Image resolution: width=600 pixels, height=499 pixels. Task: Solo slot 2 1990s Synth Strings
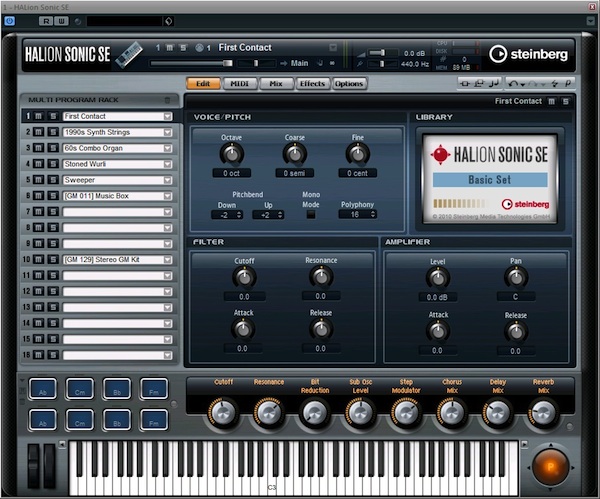click(53, 132)
